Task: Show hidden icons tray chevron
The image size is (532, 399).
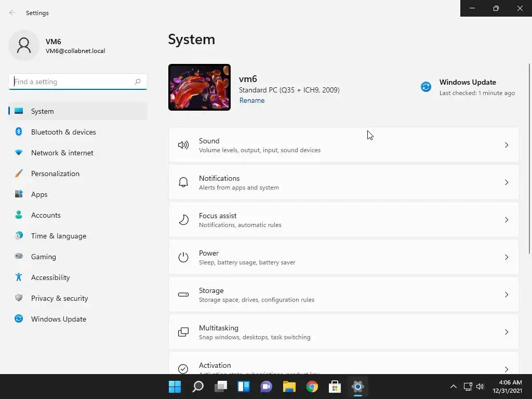Action: (453, 387)
